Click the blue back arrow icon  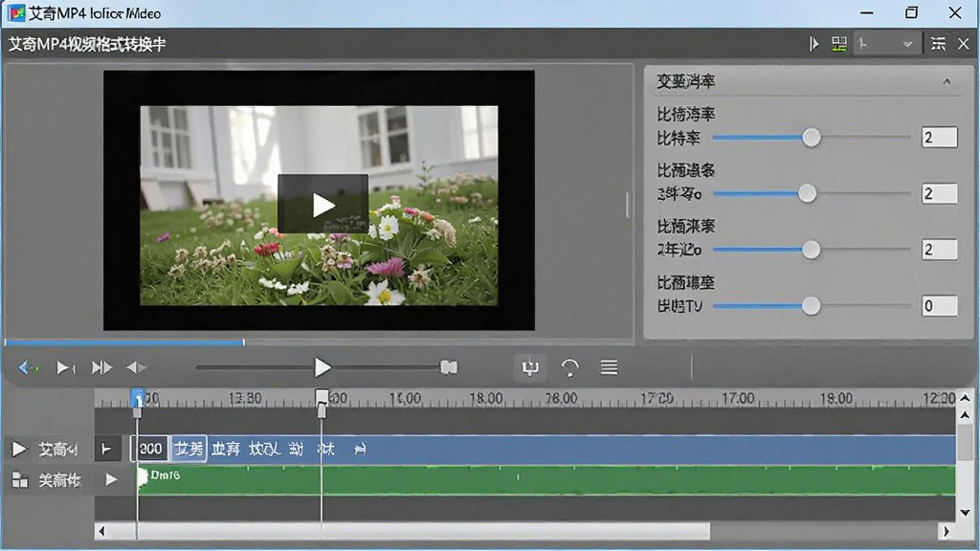(28, 367)
